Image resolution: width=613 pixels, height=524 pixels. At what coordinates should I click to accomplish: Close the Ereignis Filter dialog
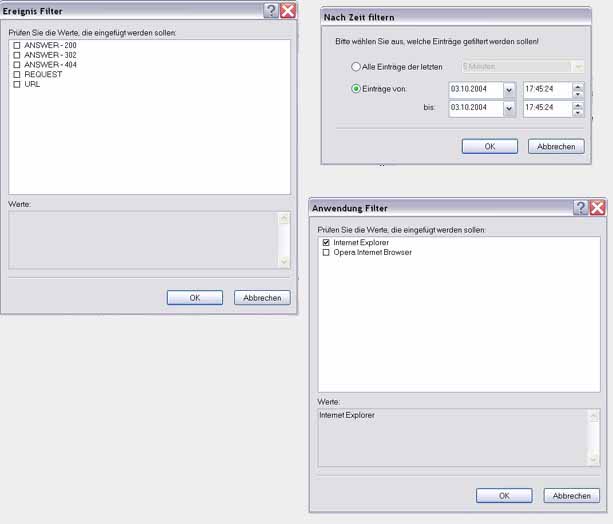tap(288, 11)
